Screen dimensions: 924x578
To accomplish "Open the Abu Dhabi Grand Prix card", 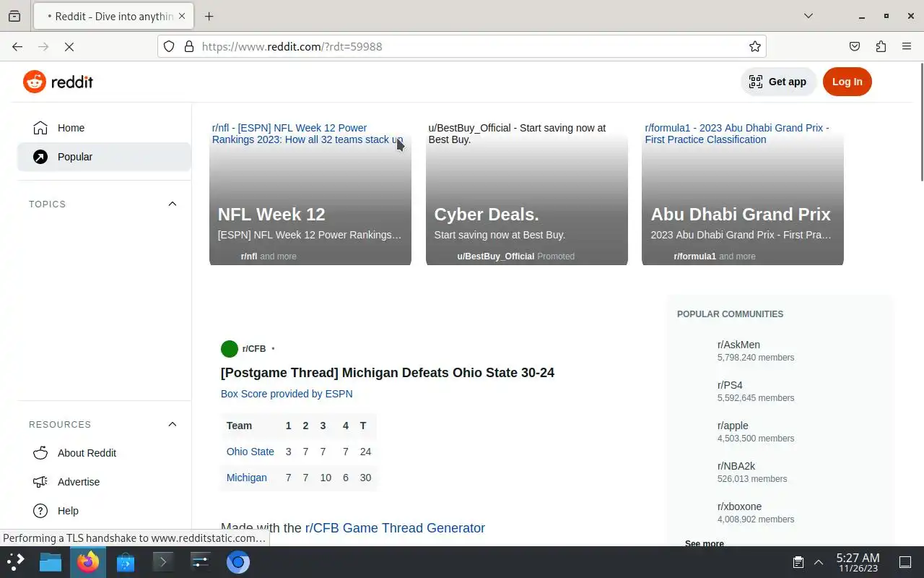I will click(x=743, y=194).
